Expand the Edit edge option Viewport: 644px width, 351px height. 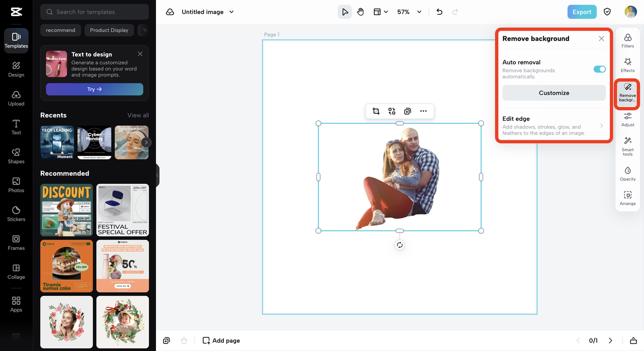coord(554,126)
